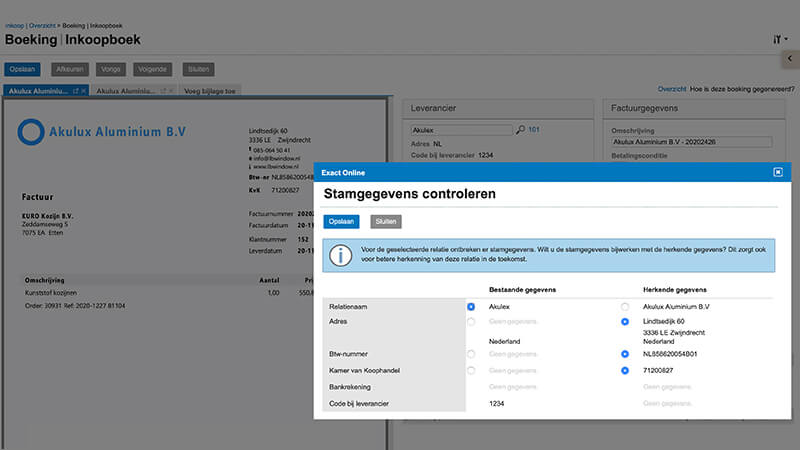Select recognized Btw-nummer NL858620054B01 radio

(625, 354)
